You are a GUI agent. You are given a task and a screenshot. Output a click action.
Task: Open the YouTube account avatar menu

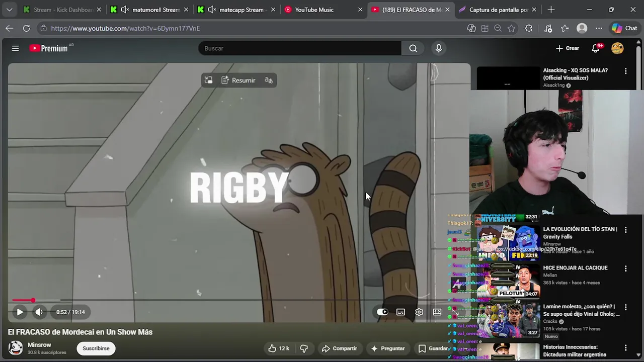coord(617,48)
